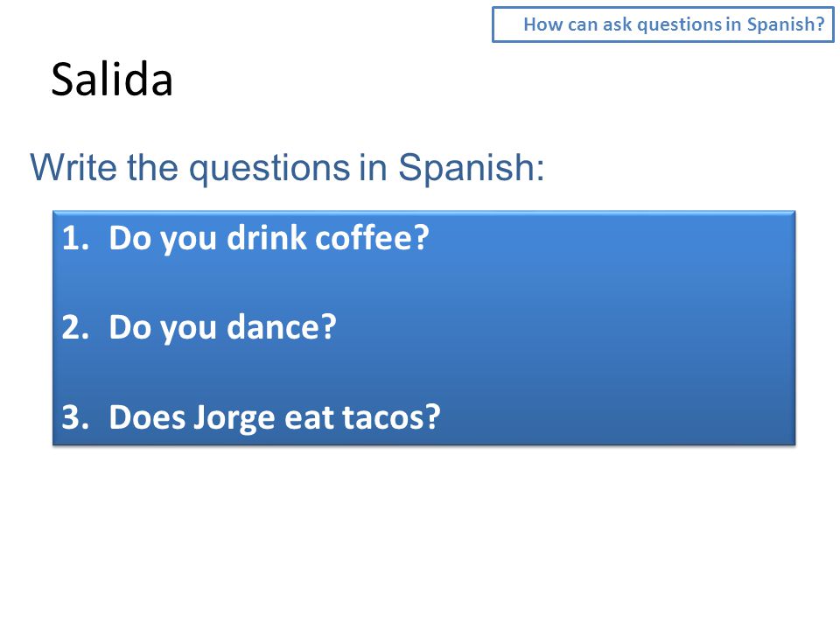840x630 pixels.
Task: Select the "Does Jorge eat tacos?" line
Action: [274, 416]
